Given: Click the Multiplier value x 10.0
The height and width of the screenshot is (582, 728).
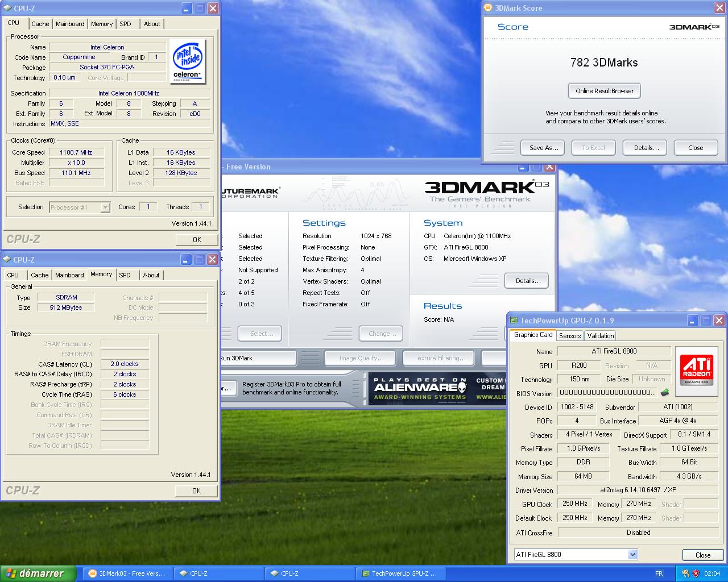Looking at the screenshot, I should [76, 163].
